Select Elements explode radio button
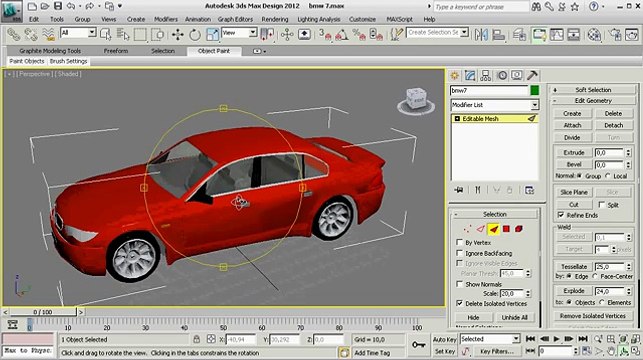This screenshot has height=360, width=643. [602, 302]
